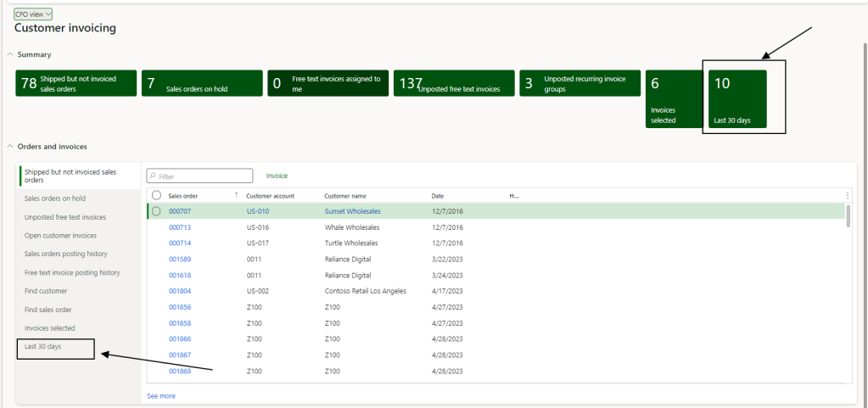
Task: Collapse the Orders and invoices section
Action: [x=9, y=147]
